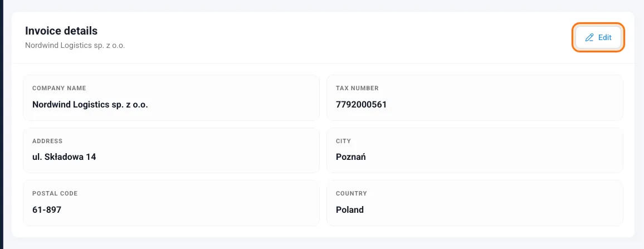Click the TAX NUMBER label

pyautogui.click(x=357, y=88)
